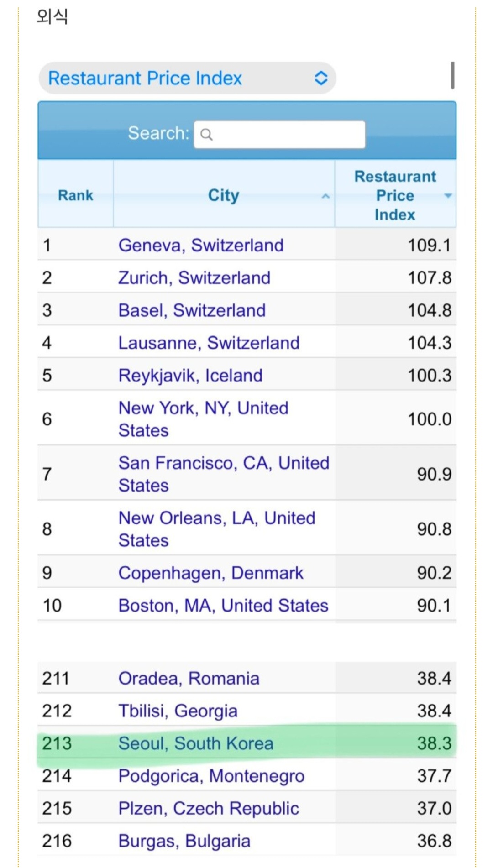Click the dropdown up-down chevron icon
493x868 pixels.
click(321, 78)
